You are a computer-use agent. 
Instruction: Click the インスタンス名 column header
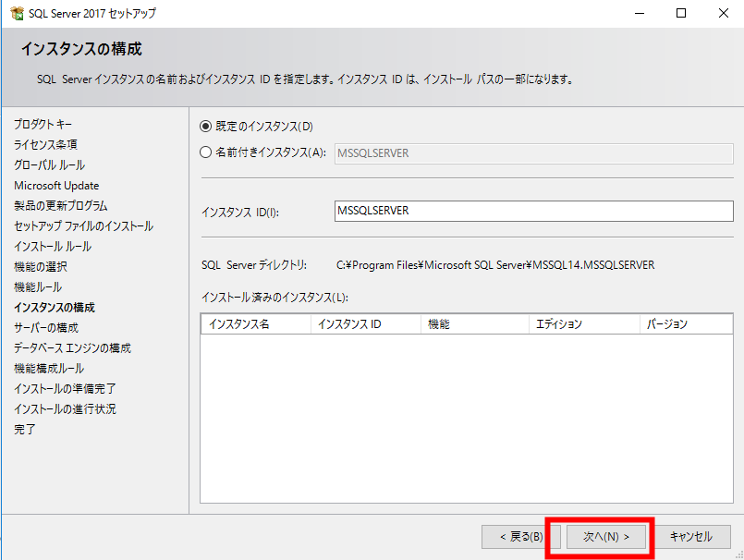tap(256, 324)
